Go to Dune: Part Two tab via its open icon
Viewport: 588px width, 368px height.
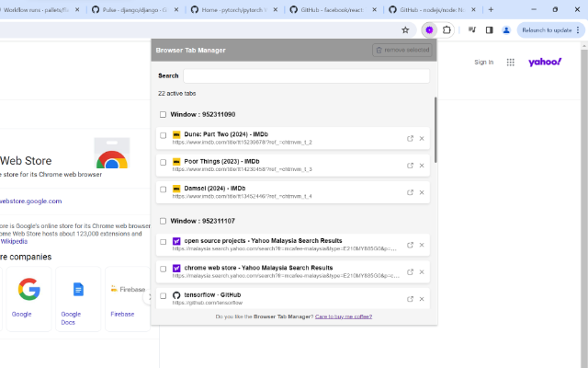[x=411, y=139]
